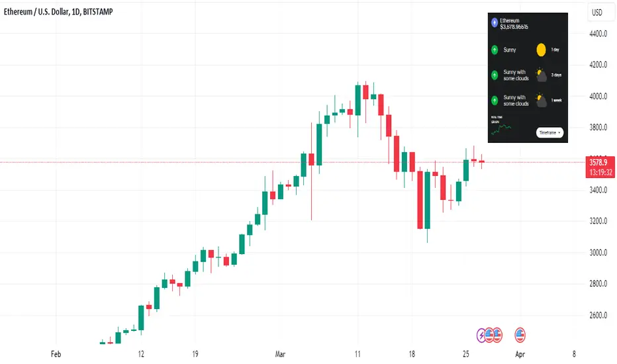Click the Ethereum price text $3,578.95515
Screen dimensions: 617x364
point(514,27)
